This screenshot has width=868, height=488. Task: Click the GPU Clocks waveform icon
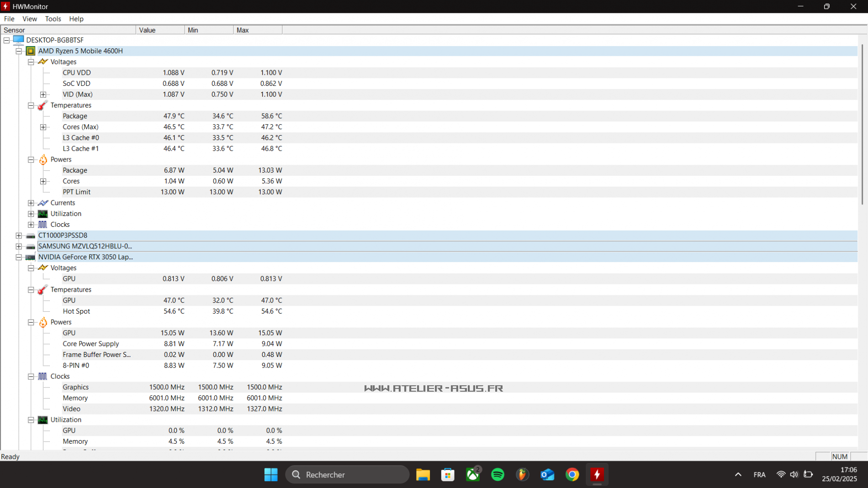[43, 376]
